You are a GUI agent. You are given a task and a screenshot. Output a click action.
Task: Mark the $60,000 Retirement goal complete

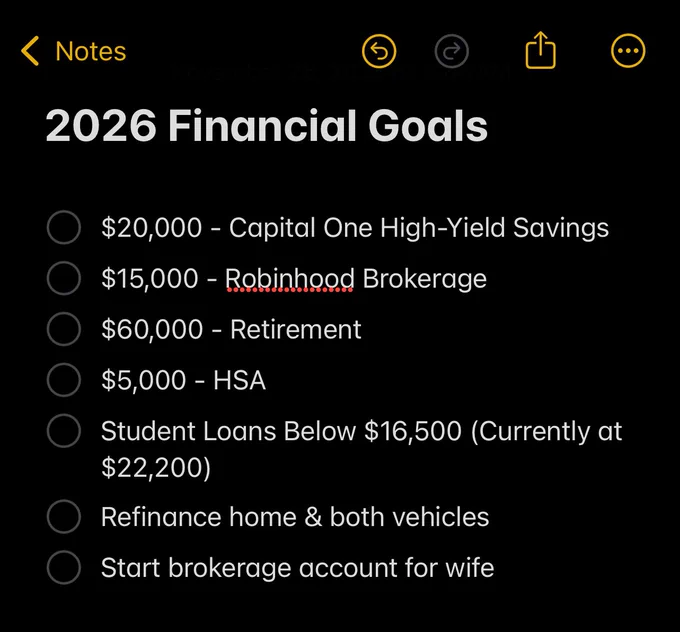click(x=64, y=329)
